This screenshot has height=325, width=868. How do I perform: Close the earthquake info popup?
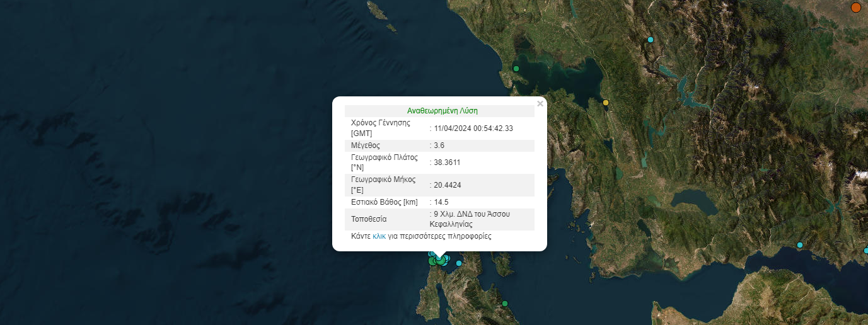tap(540, 104)
